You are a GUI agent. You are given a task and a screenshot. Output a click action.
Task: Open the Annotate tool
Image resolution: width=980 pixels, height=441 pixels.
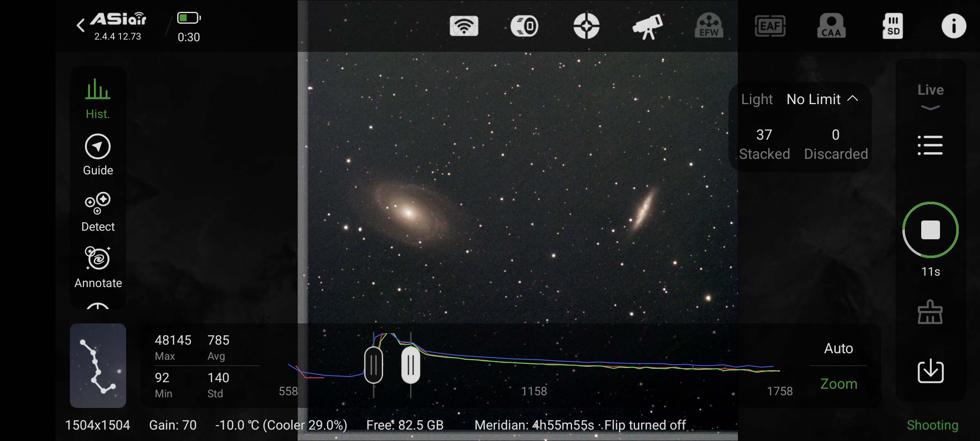coord(98,267)
